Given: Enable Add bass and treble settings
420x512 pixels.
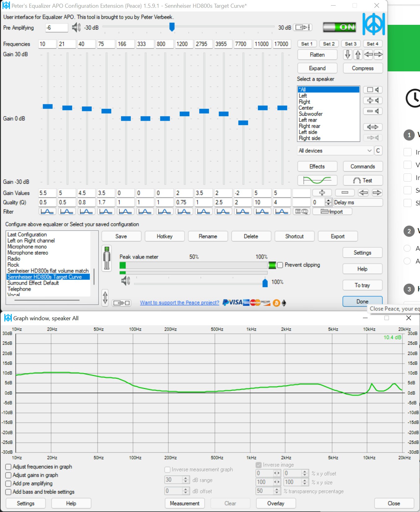Looking at the screenshot, I should pos(8,492).
